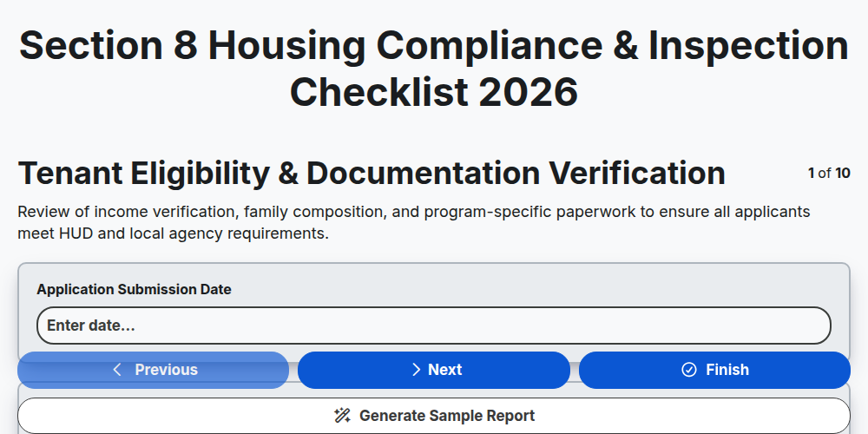Click the 'Enter date...' placeholder text
The height and width of the screenshot is (434, 868).
pyautogui.click(x=91, y=325)
